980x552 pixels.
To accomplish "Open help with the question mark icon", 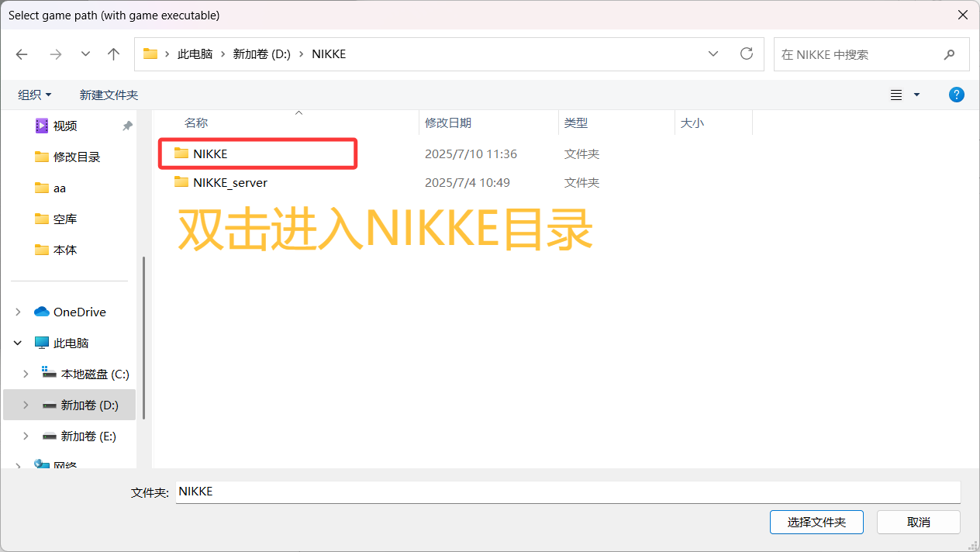I will [957, 95].
